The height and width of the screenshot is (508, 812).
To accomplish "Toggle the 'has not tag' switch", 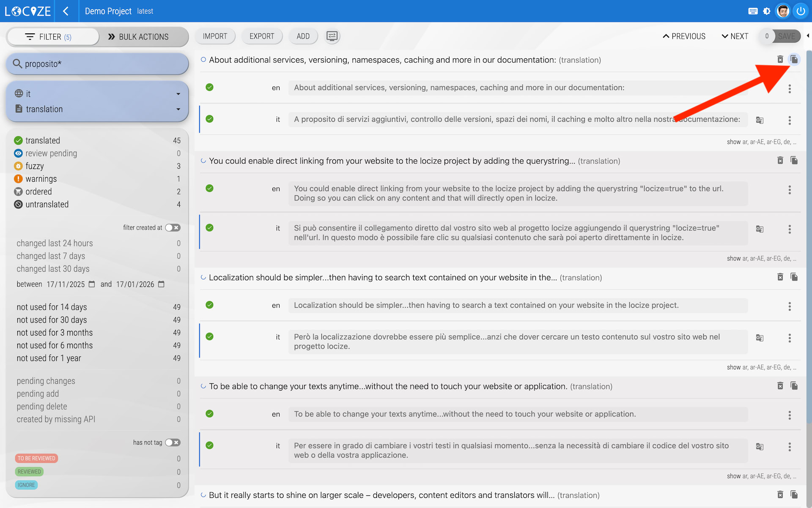I will [x=173, y=442].
